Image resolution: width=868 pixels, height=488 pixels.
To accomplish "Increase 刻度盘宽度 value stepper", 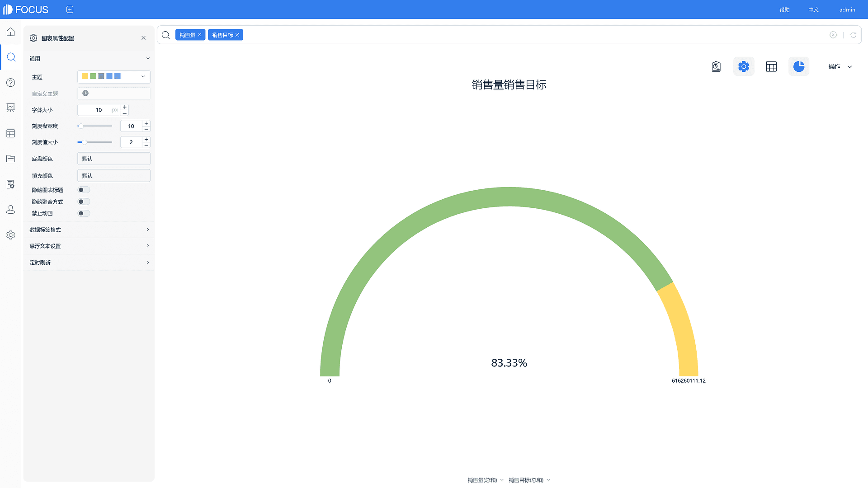I will point(146,123).
